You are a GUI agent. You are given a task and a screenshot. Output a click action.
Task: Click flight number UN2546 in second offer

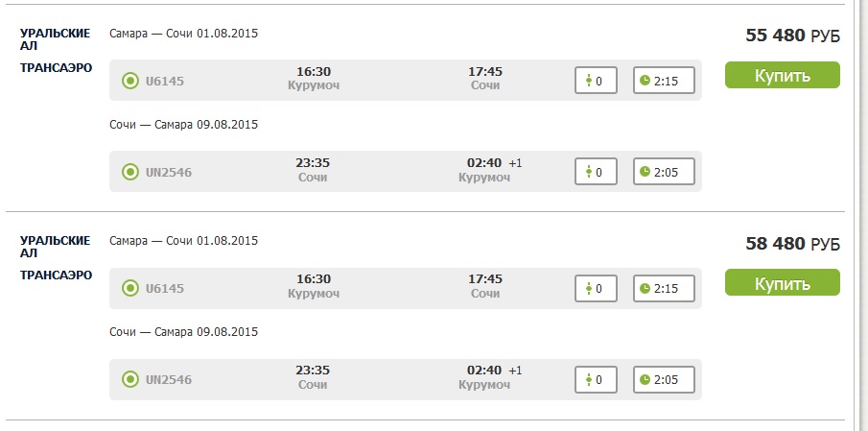[168, 380]
